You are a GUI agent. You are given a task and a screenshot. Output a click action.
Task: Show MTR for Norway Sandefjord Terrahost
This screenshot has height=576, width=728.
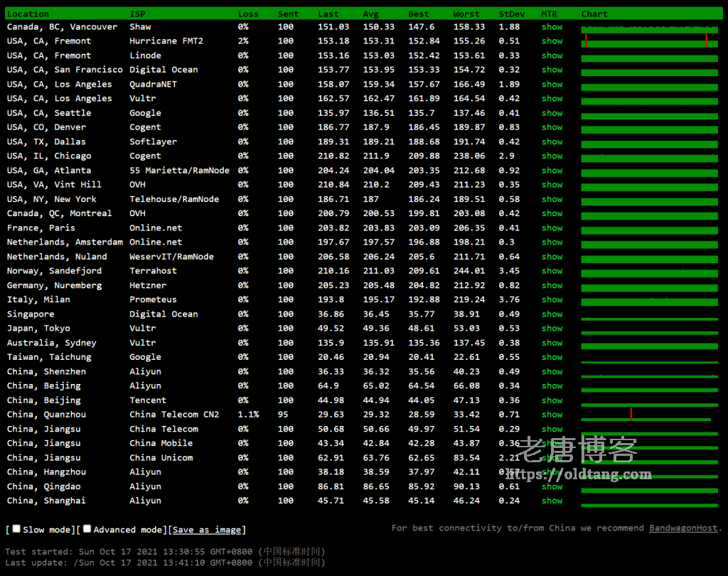(x=552, y=271)
